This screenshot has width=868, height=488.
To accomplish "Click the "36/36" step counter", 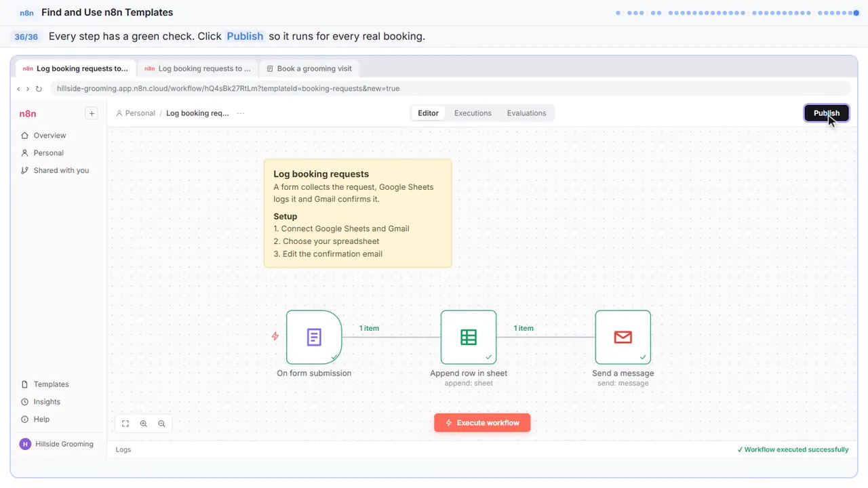I will 26,37.
